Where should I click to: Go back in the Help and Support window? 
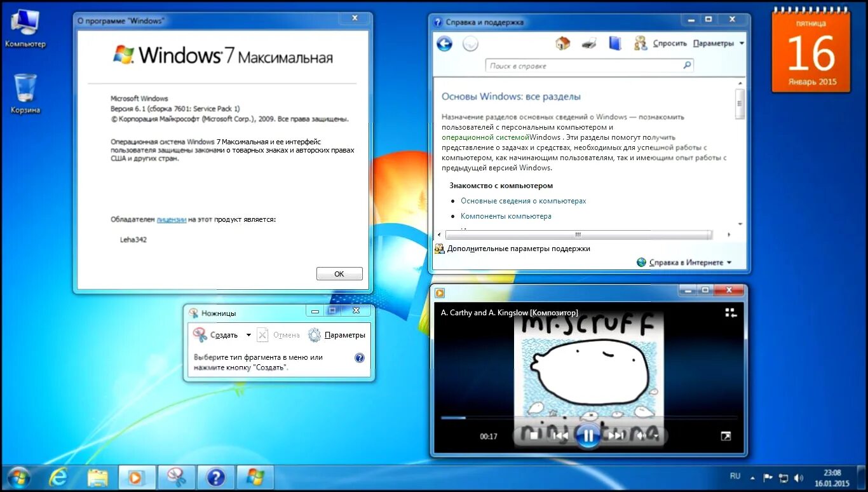point(444,43)
